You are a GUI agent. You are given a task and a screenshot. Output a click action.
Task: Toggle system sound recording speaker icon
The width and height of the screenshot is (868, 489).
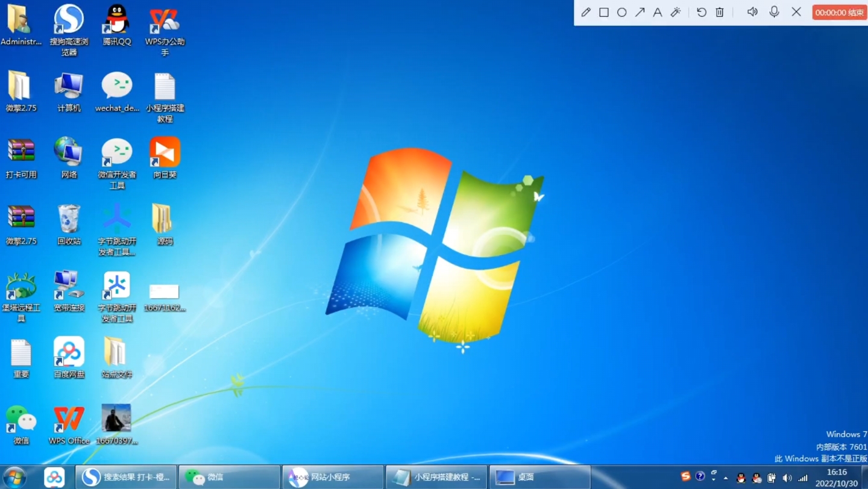point(752,12)
